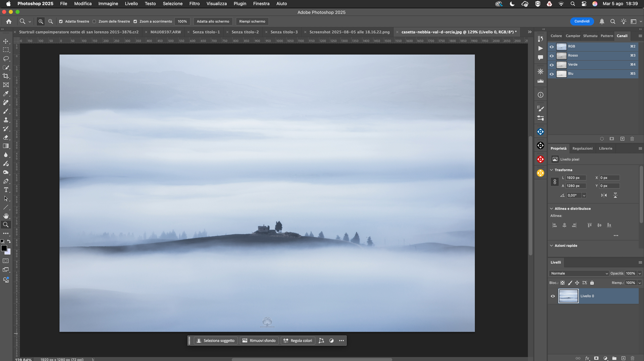The image size is (644, 361).
Task: Click the foreground color swatch
Action: (x=4, y=248)
